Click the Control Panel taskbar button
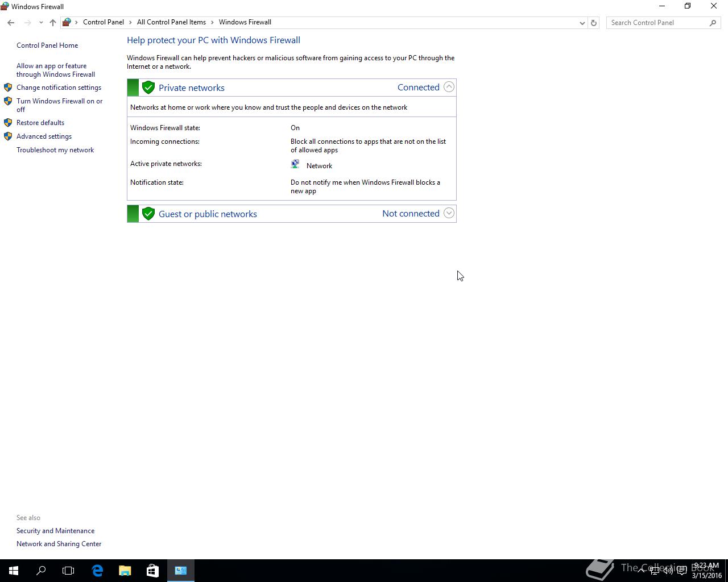Screen dimensions: 728x582 click(x=181, y=571)
